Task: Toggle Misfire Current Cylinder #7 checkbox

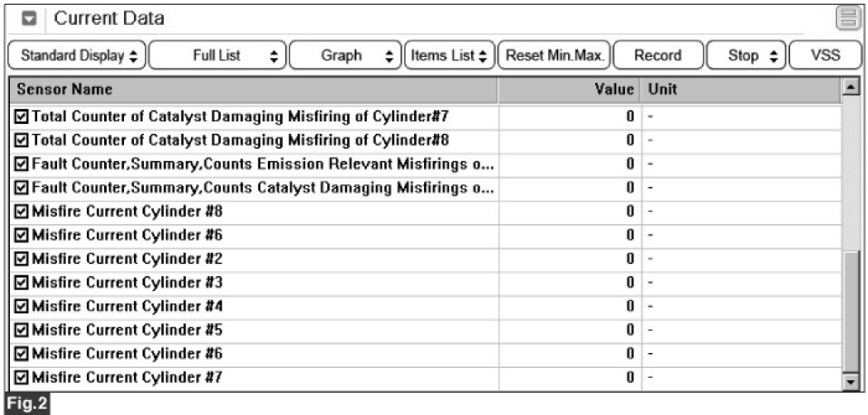Action: 22,379
